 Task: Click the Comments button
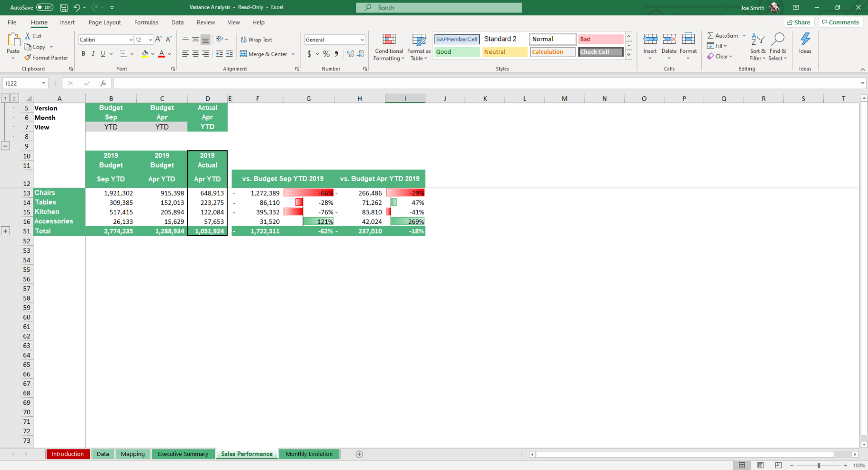pyautogui.click(x=840, y=22)
